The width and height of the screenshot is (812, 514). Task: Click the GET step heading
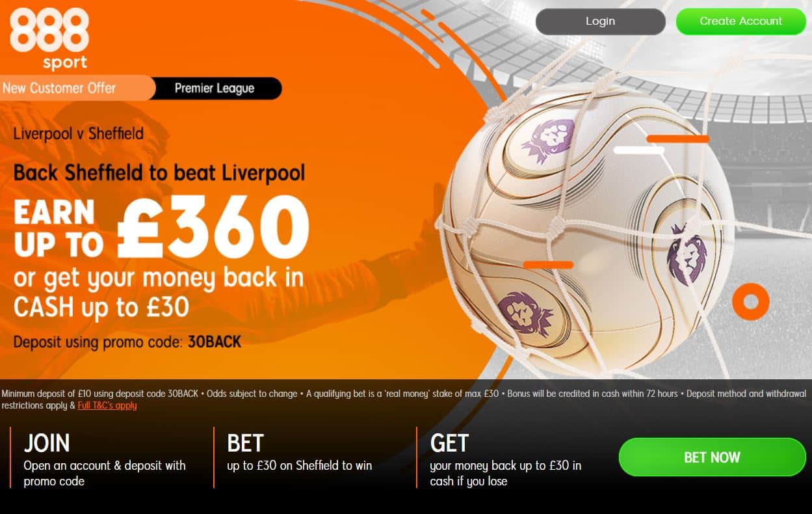pyautogui.click(x=449, y=444)
